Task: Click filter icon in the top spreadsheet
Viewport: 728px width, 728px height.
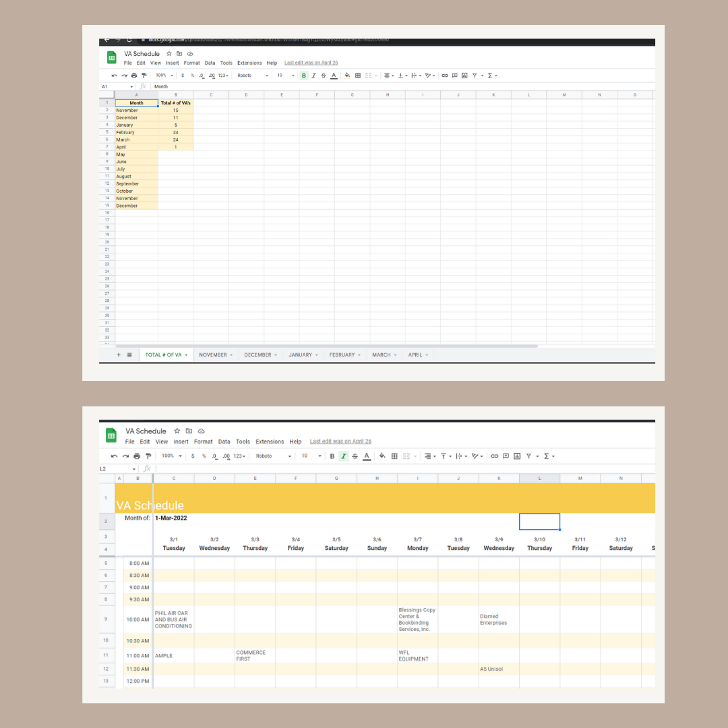Action: (x=475, y=75)
